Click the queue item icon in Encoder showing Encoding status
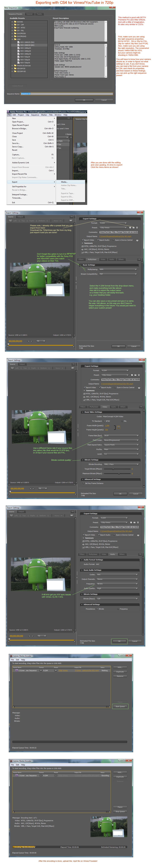The image size is (152, 868). [17, 776]
